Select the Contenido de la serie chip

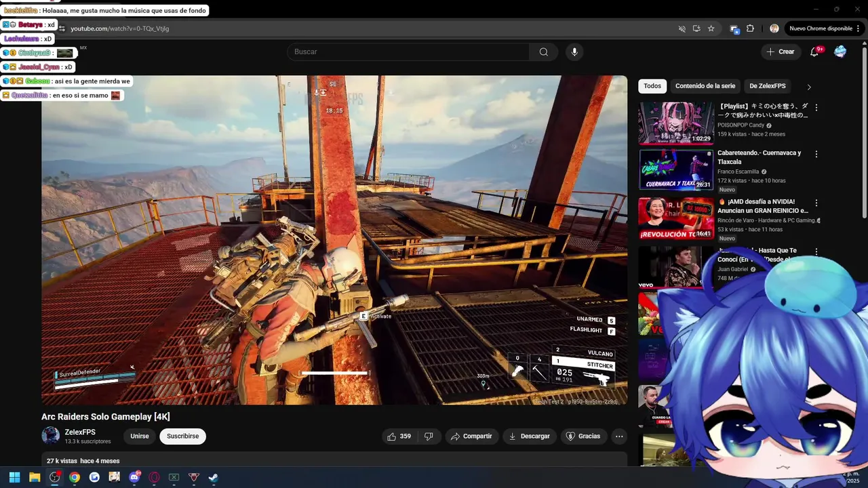click(705, 86)
